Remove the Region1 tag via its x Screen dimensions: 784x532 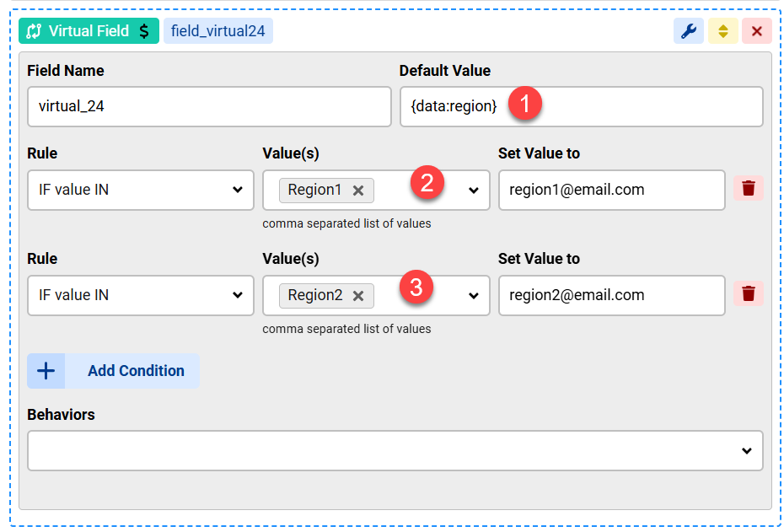click(x=358, y=191)
